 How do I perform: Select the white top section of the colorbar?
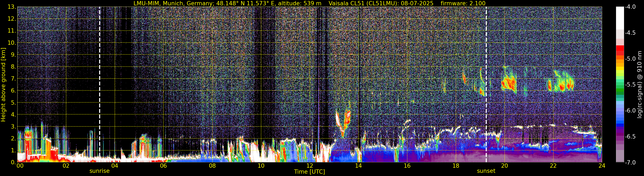[620, 17]
